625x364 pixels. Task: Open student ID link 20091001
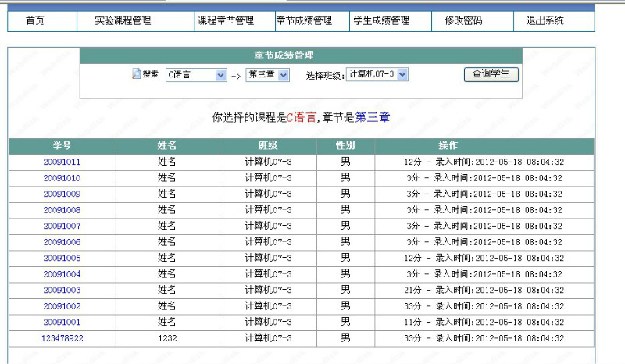point(62,322)
